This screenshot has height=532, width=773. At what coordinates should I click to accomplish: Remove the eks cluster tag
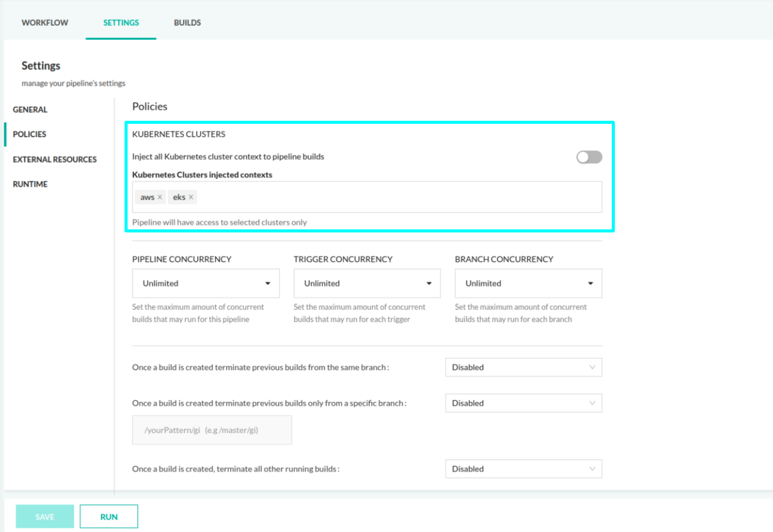[x=191, y=197]
